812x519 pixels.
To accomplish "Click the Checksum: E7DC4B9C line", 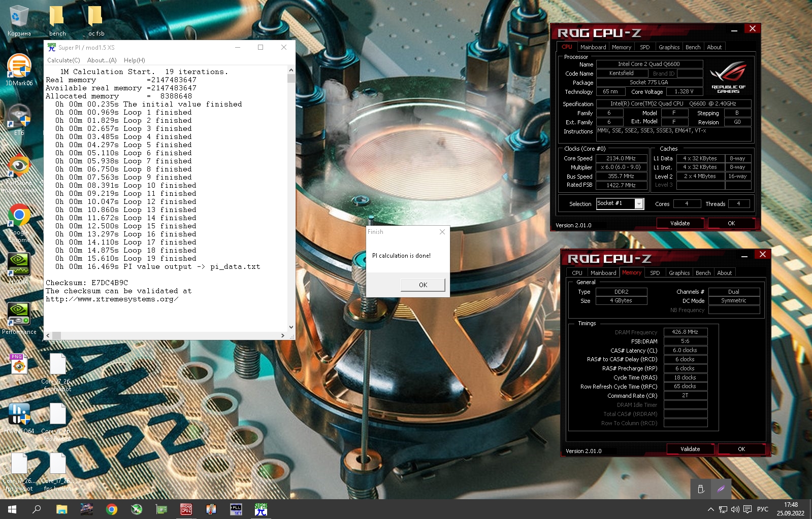I will point(87,283).
